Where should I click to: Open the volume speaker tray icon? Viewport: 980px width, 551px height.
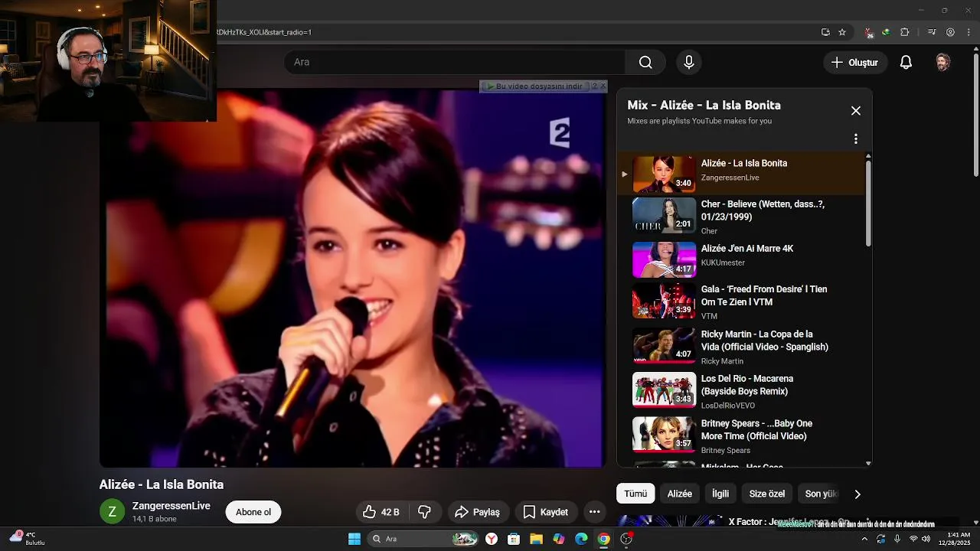click(926, 539)
